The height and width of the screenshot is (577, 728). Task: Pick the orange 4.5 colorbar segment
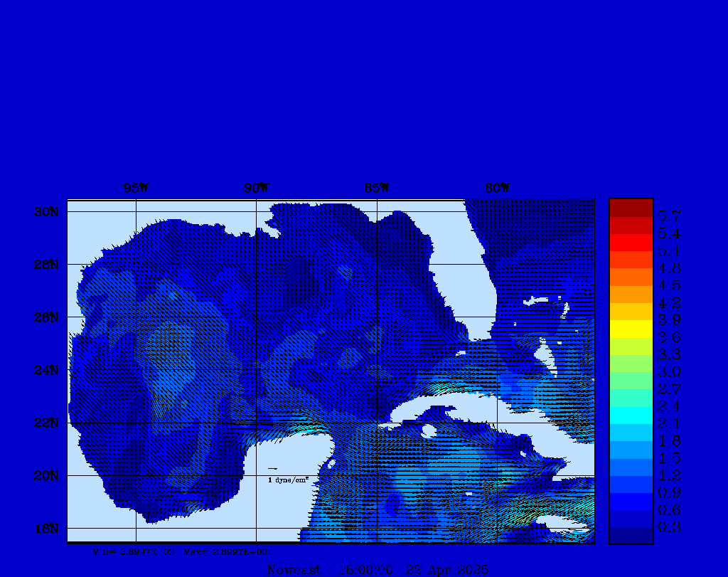tap(631, 277)
